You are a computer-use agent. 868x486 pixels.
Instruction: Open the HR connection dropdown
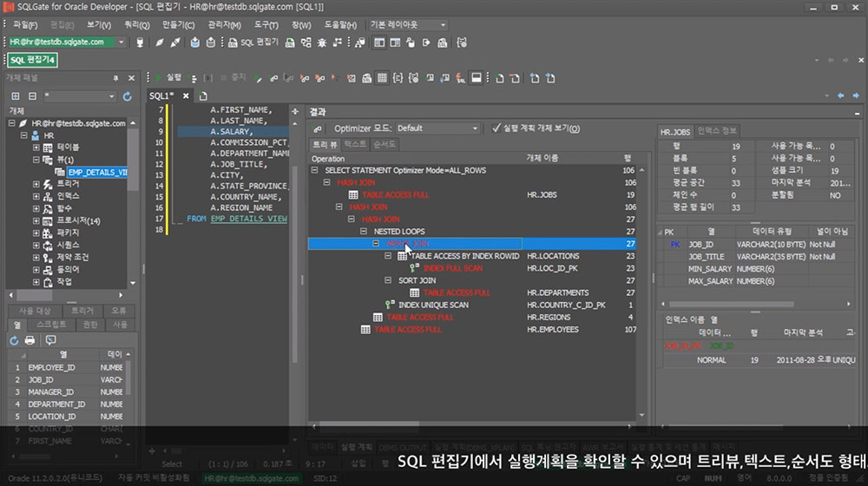[x=122, y=42]
